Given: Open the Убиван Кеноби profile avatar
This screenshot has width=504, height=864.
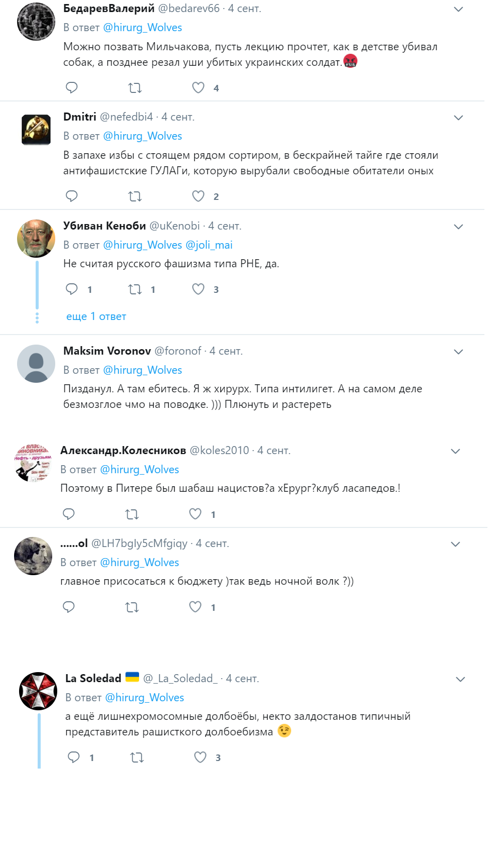Looking at the screenshot, I should pos(36,239).
